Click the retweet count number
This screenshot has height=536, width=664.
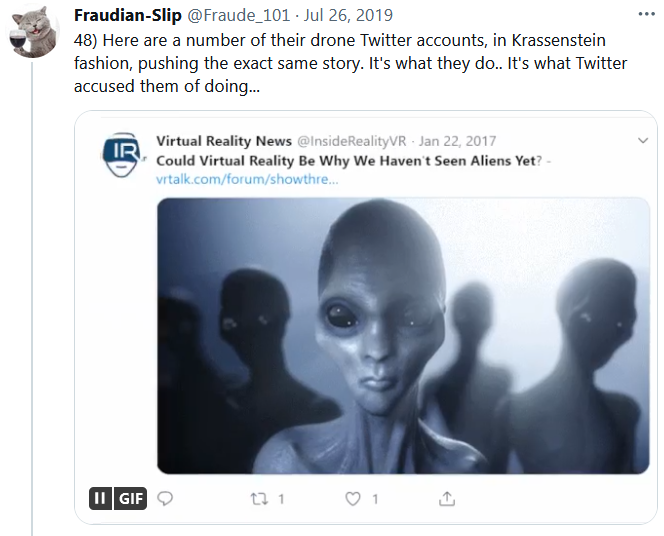(x=281, y=499)
